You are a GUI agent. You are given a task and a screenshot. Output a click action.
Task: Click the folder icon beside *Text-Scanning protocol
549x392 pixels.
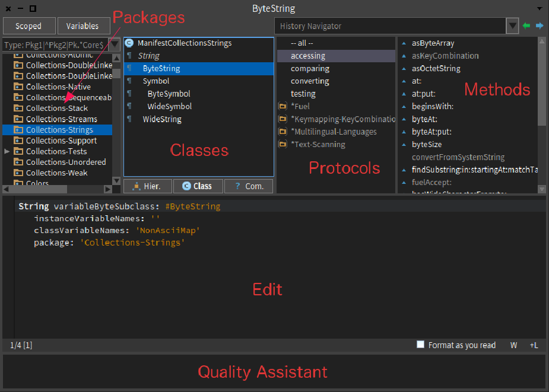tap(283, 145)
